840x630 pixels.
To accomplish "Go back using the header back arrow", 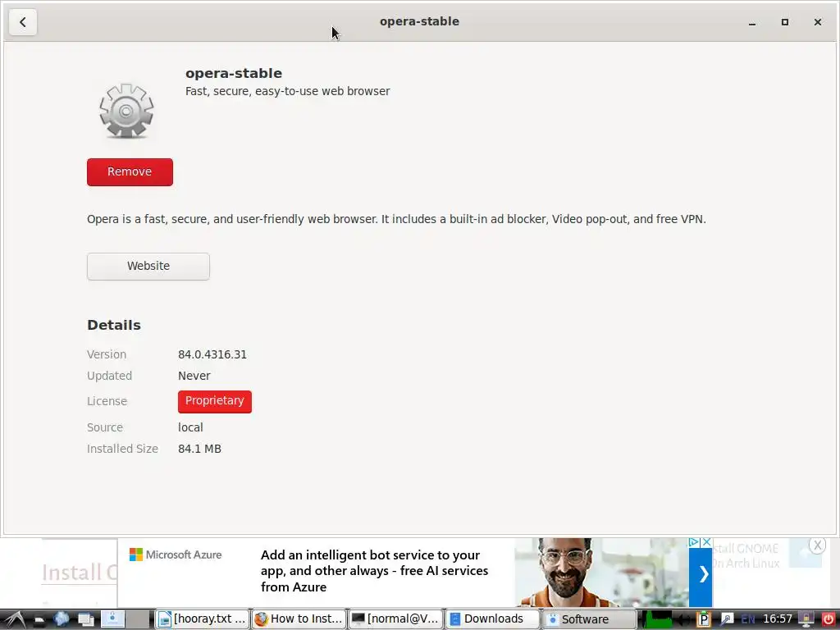I will tap(22, 22).
